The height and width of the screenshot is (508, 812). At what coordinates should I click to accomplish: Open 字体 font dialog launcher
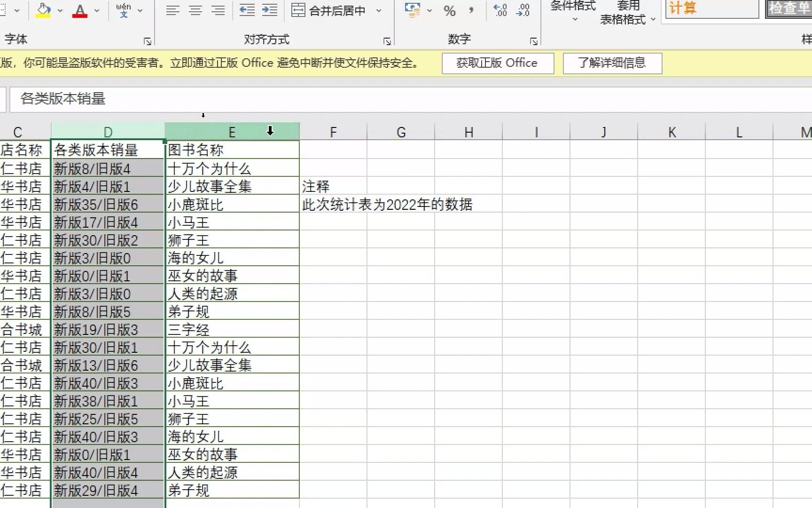coord(148,41)
